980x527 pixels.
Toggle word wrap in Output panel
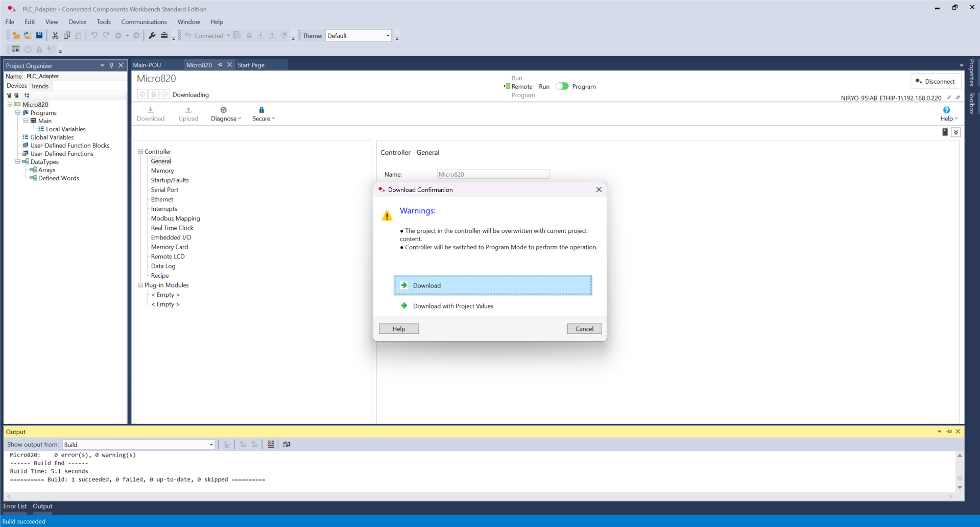[x=286, y=444]
